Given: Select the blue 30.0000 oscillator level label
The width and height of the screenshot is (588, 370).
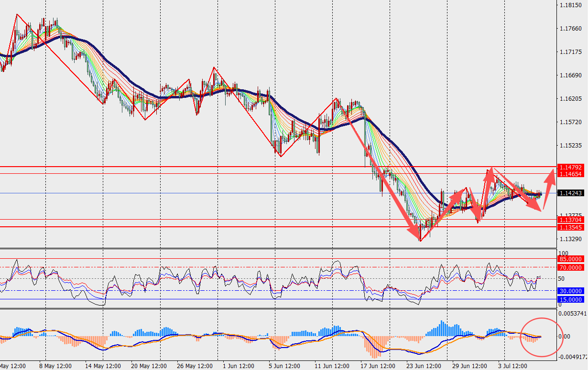Looking at the screenshot, I should coord(570,291).
